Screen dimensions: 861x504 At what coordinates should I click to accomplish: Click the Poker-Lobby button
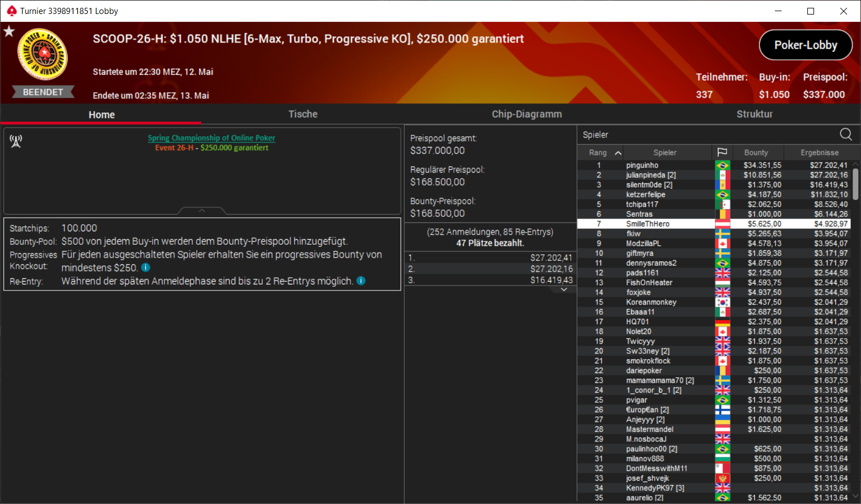coord(806,45)
